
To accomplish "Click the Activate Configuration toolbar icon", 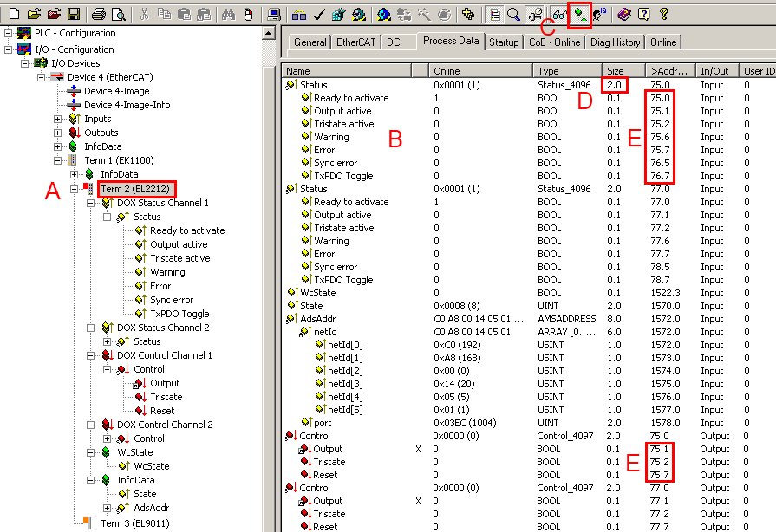I will pos(339,15).
